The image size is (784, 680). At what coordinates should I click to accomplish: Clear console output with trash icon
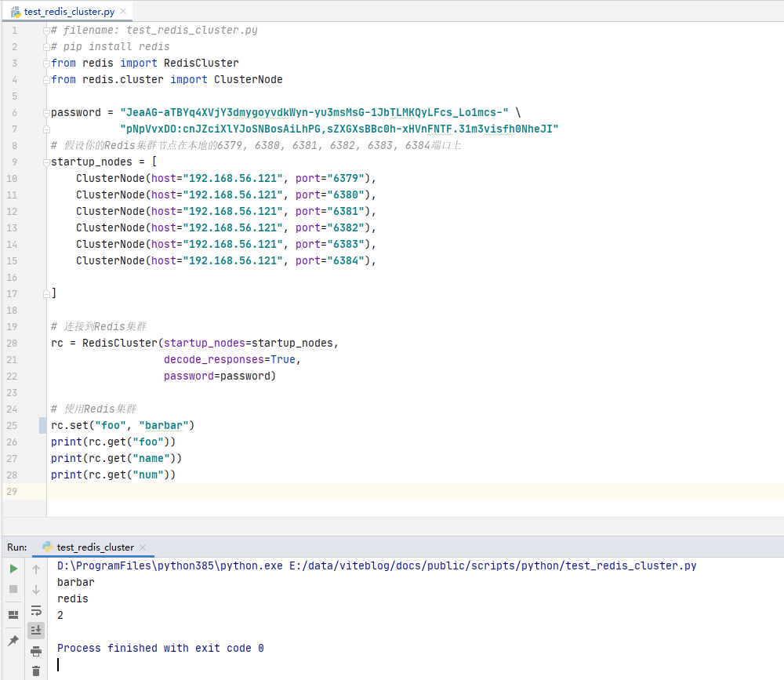click(36, 671)
